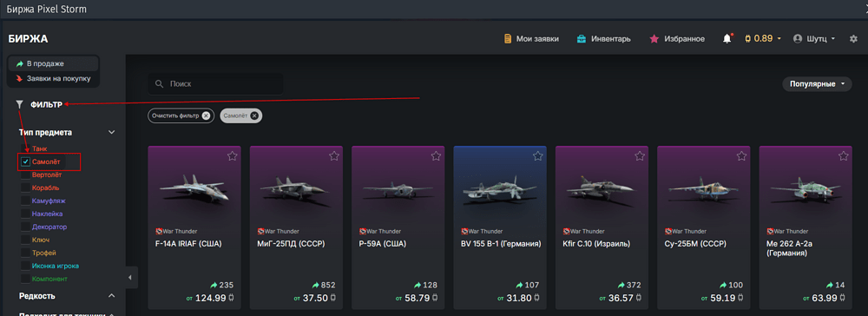This screenshot has height=316, width=868.
Task: Tick the Трофей checkbox
Action: click(x=25, y=253)
